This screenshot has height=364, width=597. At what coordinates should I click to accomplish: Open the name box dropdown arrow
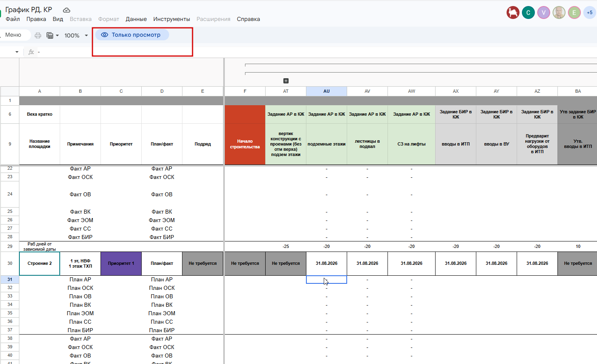pyautogui.click(x=17, y=52)
